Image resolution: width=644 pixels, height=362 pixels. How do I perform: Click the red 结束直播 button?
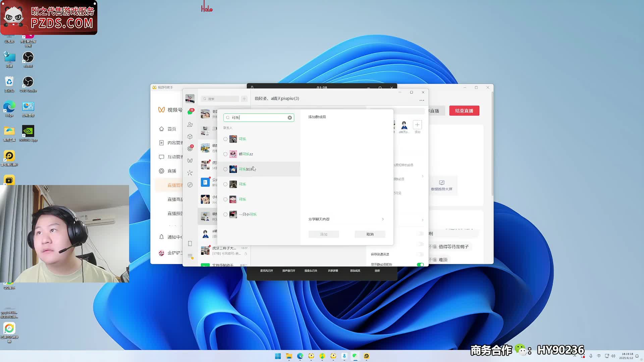pyautogui.click(x=464, y=111)
